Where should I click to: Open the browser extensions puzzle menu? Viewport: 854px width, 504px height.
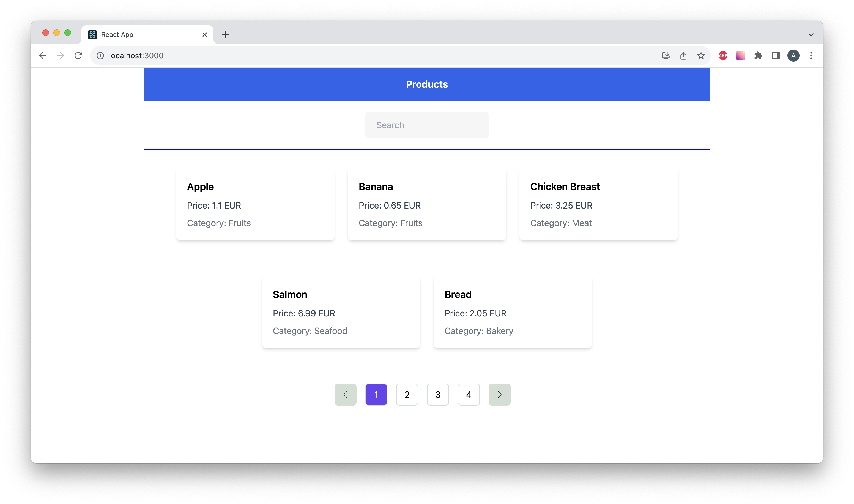(x=758, y=55)
